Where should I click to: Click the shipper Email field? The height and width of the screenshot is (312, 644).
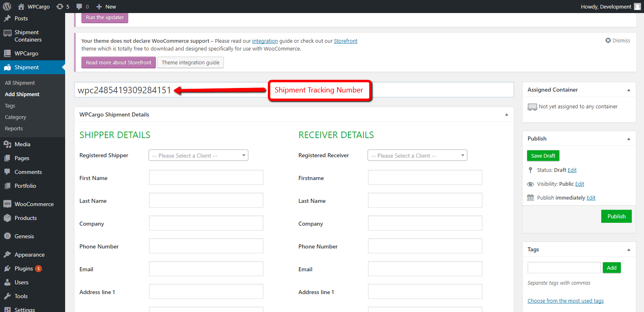pyautogui.click(x=206, y=269)
